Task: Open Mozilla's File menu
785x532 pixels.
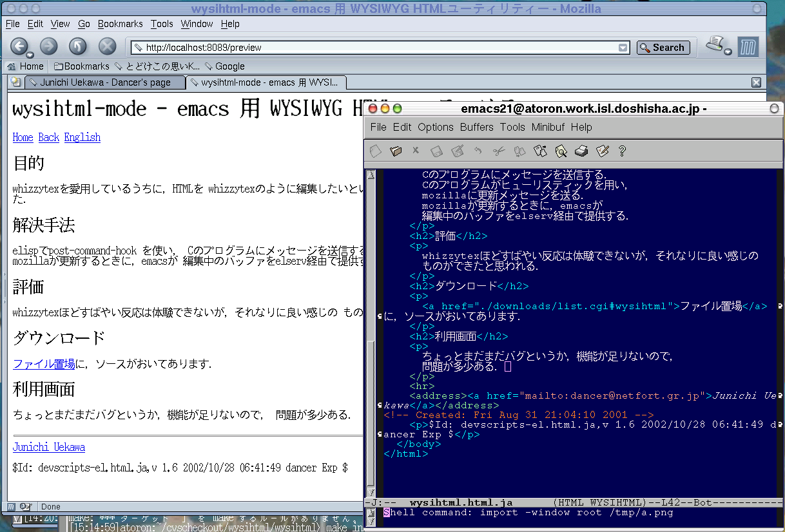Action: click(x=13, y=24)
